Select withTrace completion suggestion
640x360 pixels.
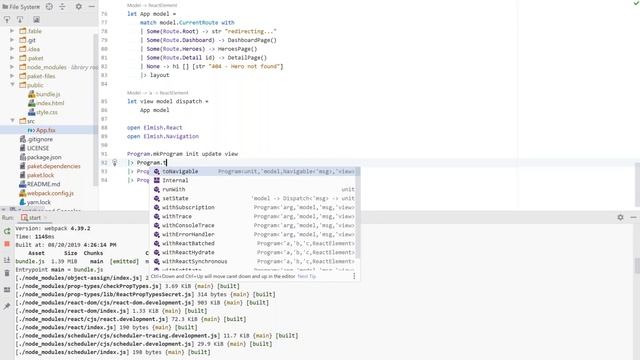[x=253, y=216]
